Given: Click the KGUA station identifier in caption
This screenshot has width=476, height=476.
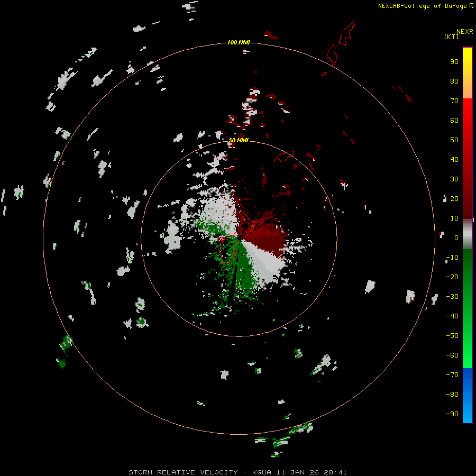Looking at the screenshot, I should [x=262, y=472].
